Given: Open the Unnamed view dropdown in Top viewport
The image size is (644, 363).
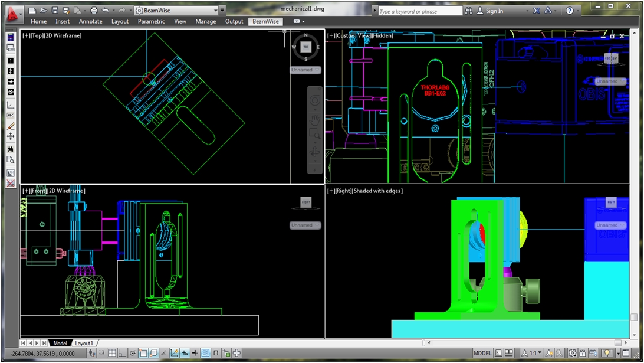Looking at the screenshot, I should coord(305,70).
